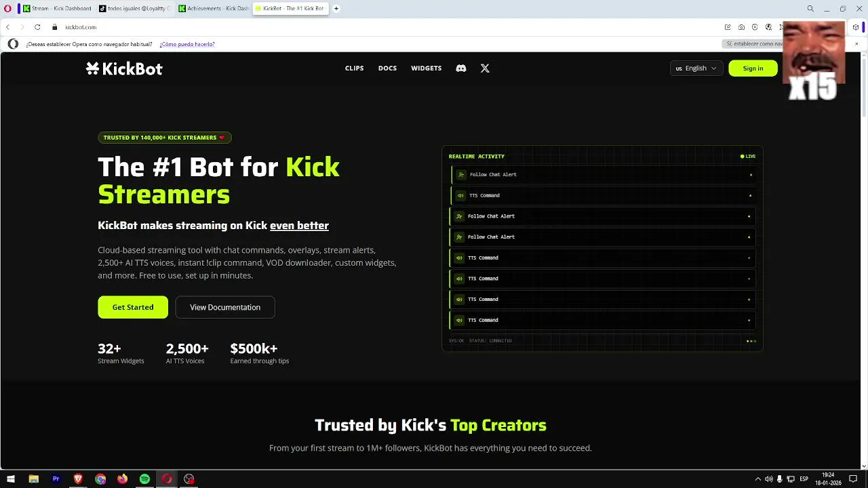Open the Windows notification center icon
This screenshot has height=488, width=868.
pos(853,479)
